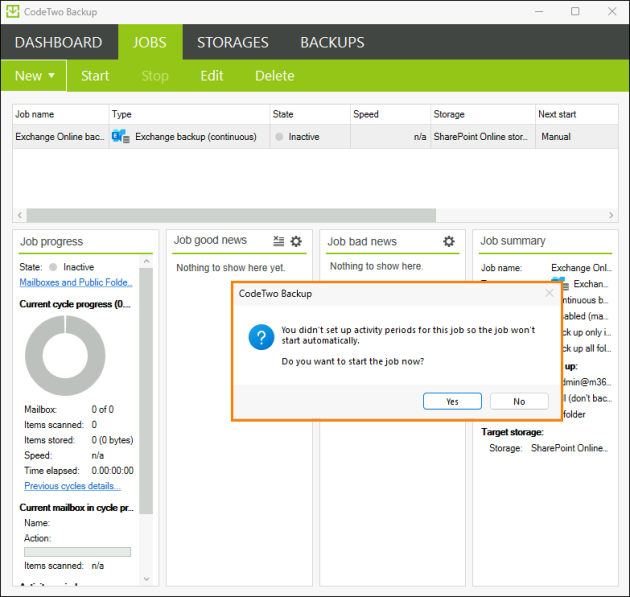Viewport: 630px width, 597px height.
Task: Switch to the JOBS tab
Action: pyautogui.click(x=149, y=42)
